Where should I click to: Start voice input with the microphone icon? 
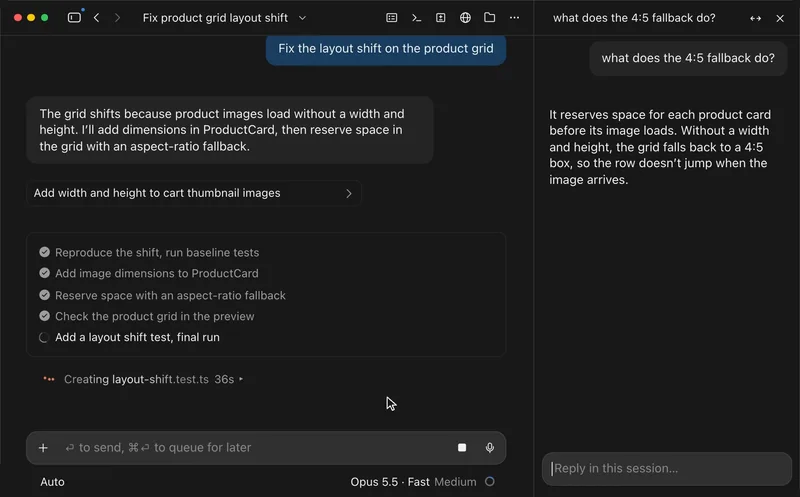(489, 448)
